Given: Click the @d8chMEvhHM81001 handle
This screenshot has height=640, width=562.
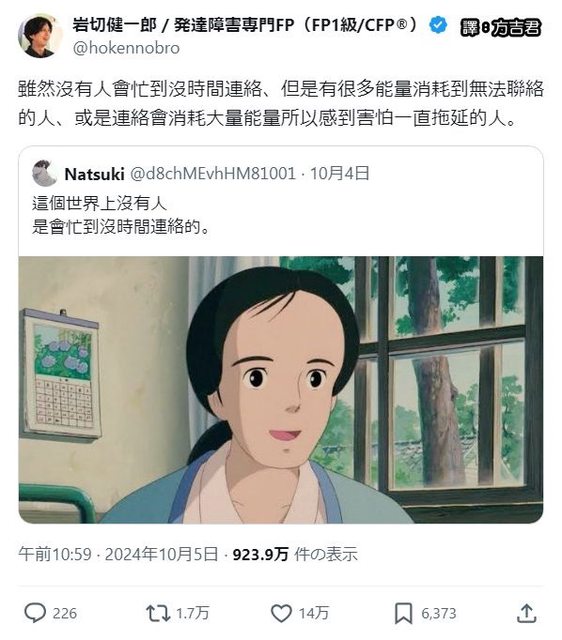Looking at the screenshot, I should (213, 173).
